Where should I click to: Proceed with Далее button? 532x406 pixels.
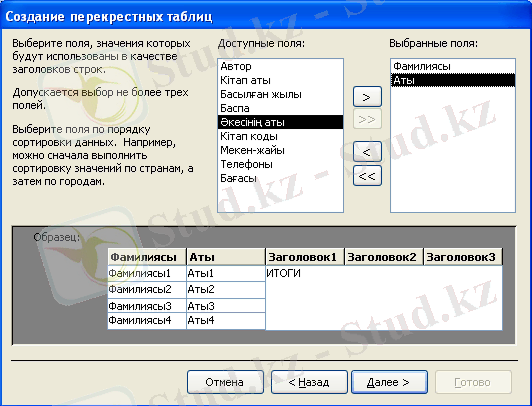coord(389,382)
